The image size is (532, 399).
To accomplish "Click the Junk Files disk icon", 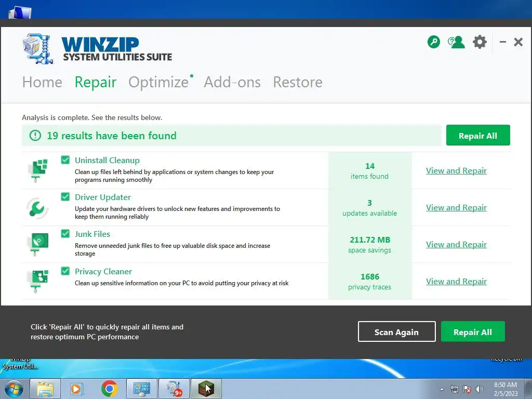I will 38,244.
